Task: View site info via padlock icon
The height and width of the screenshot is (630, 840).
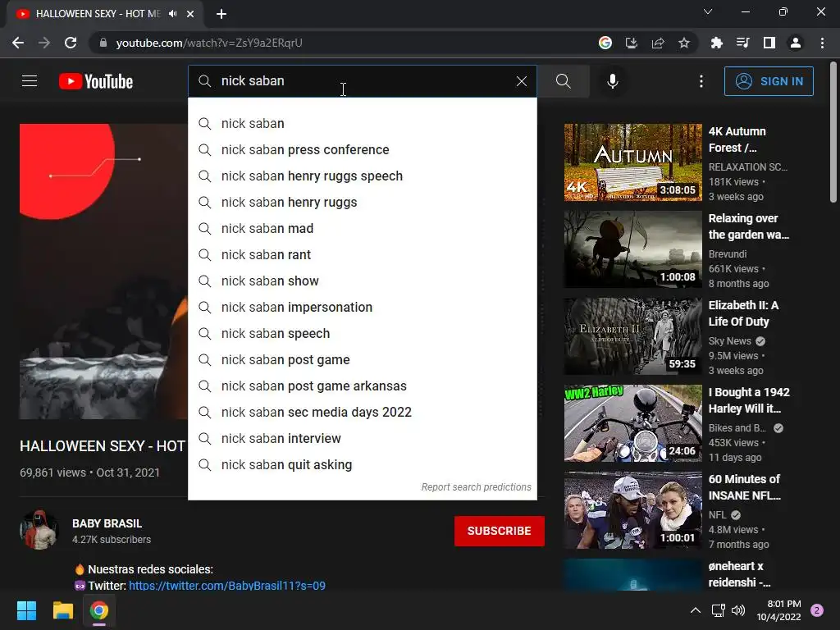Action: pos(103,43)
